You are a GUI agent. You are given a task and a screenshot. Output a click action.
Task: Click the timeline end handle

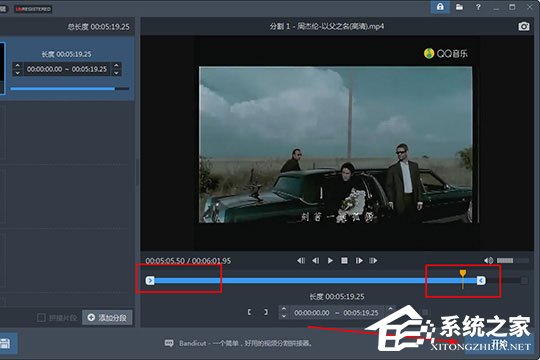pyautogui.click(x=481, y=280)
